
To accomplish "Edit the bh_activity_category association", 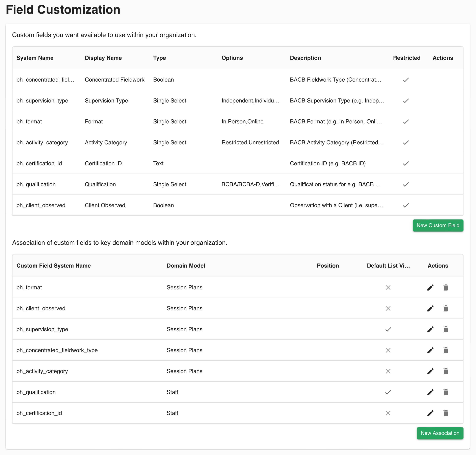I will pos(430,371).
